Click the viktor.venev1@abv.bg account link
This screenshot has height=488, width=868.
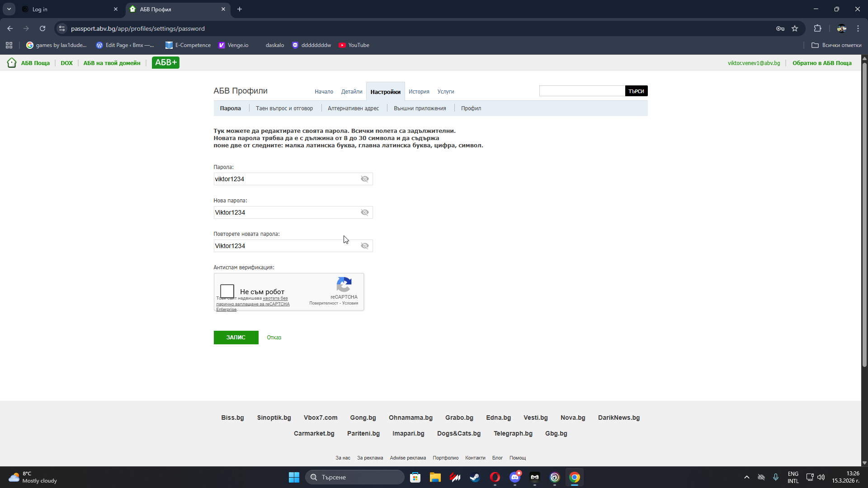[x=754, y=63]
